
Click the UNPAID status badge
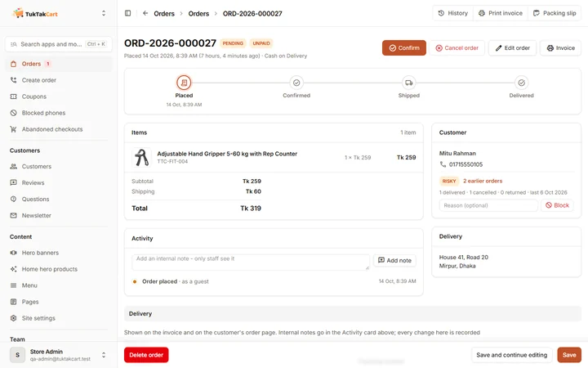(x=261, y=43)
